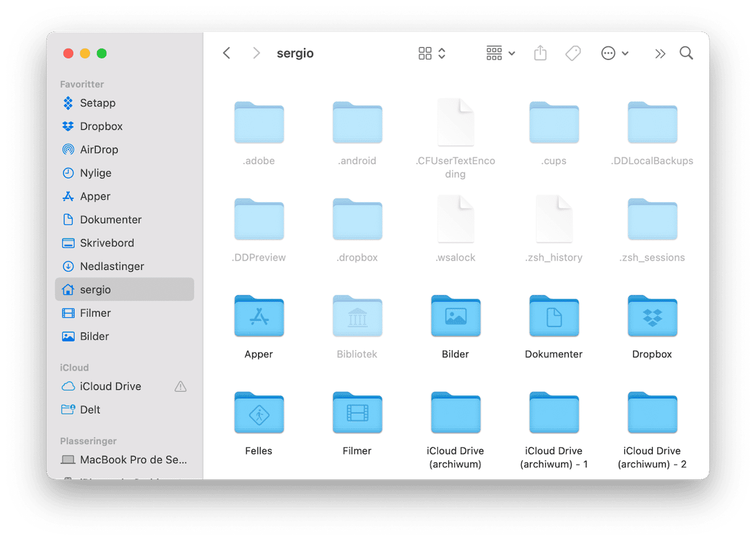Select the iCloud Drive (archiwum) - 2 folder
Image resolution: width=756 pixels, height=541 pixels.
coord(652,412)
